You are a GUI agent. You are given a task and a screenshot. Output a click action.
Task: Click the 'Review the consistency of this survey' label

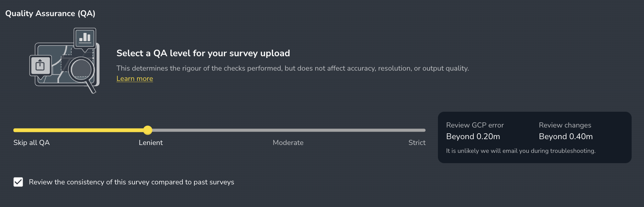(132, 182)
